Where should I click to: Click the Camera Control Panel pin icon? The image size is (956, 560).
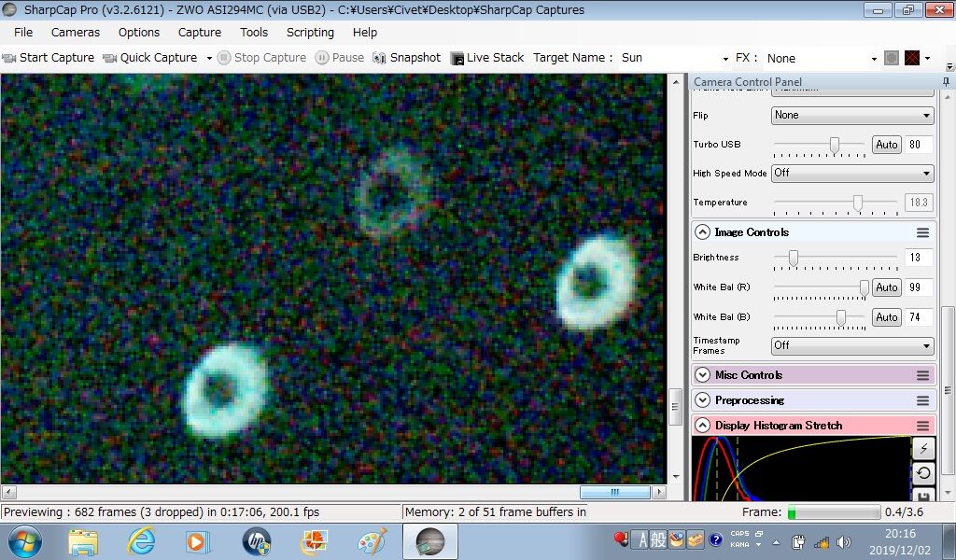pos(946,81)
